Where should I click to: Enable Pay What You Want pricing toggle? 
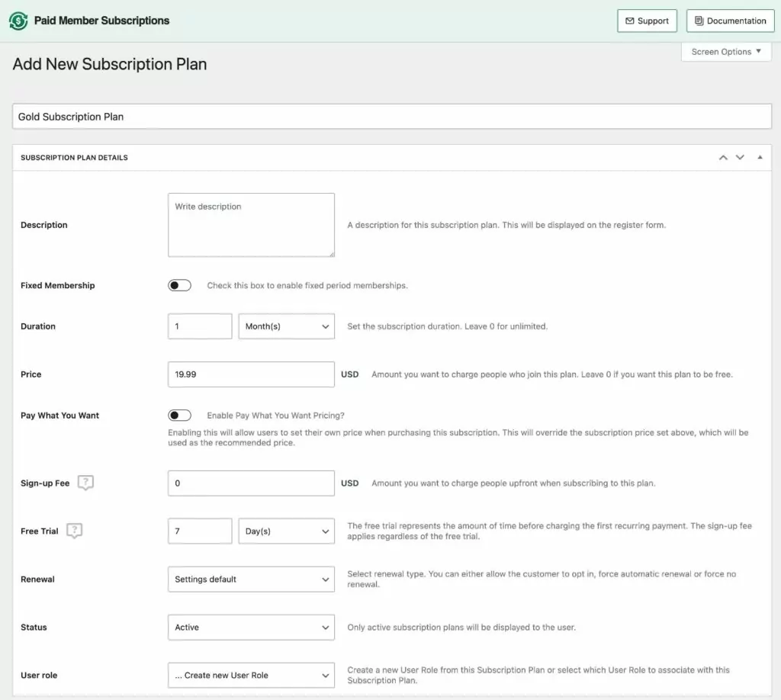(179, 416)
